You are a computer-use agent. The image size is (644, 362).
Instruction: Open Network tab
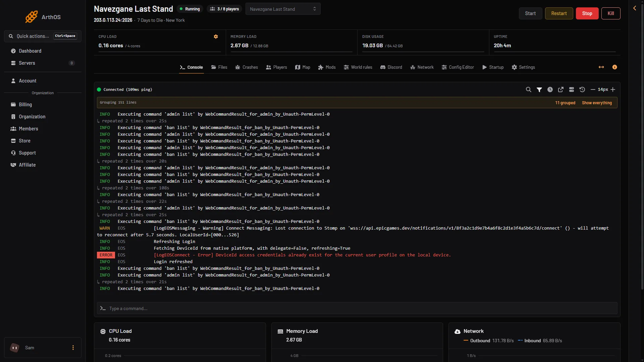422,67
